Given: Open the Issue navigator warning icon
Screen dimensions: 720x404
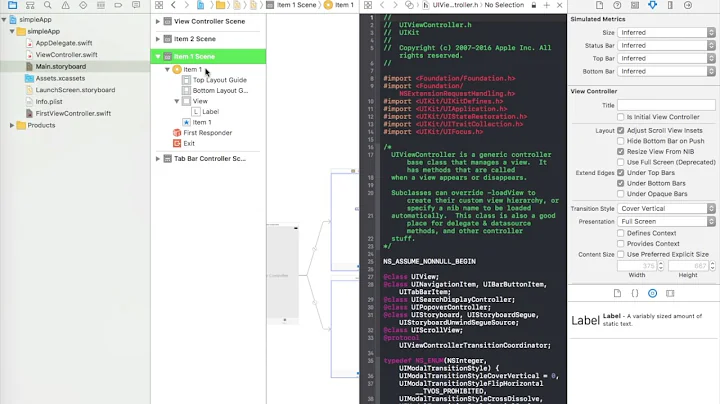Looking at the screenshot, I should click(65, 5).
